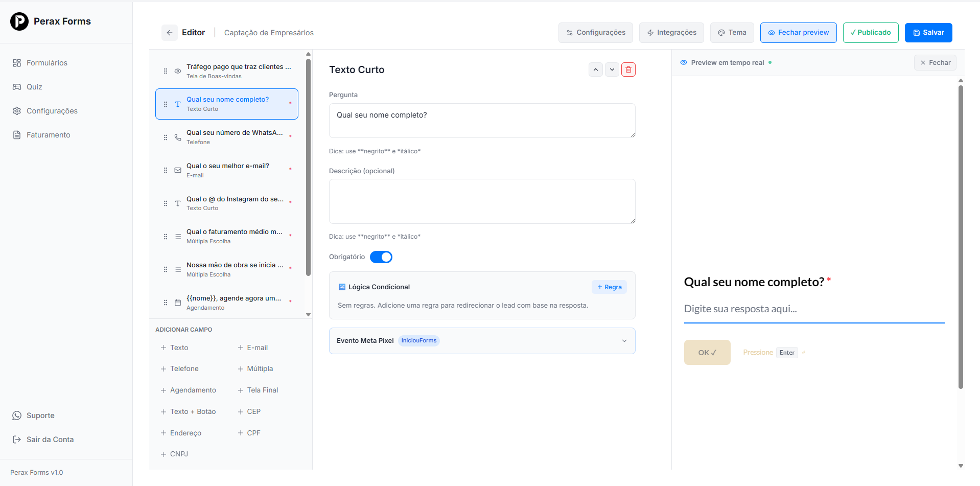Open Faturamento in the sidebar
Image resolution: width=980 pixels, height=486 pixels.
[x=41, y=135]
